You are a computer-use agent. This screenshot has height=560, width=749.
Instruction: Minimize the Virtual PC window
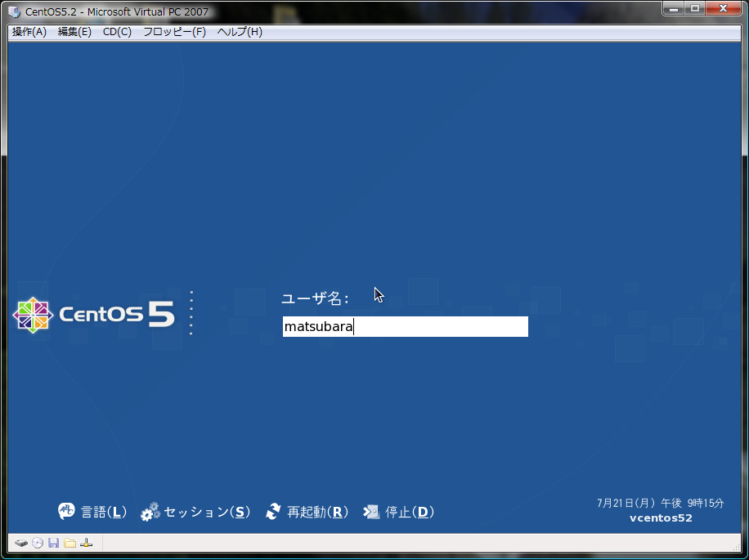(x=674, y=9)
